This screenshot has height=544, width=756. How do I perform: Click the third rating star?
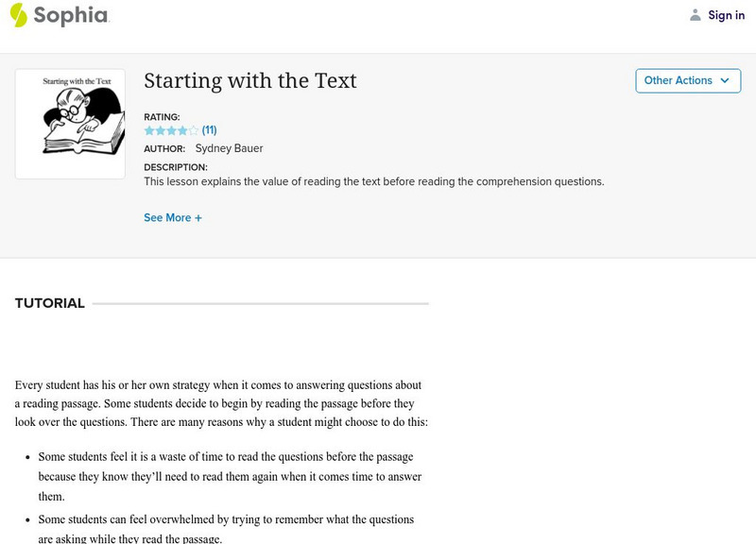tap(171, 130)
